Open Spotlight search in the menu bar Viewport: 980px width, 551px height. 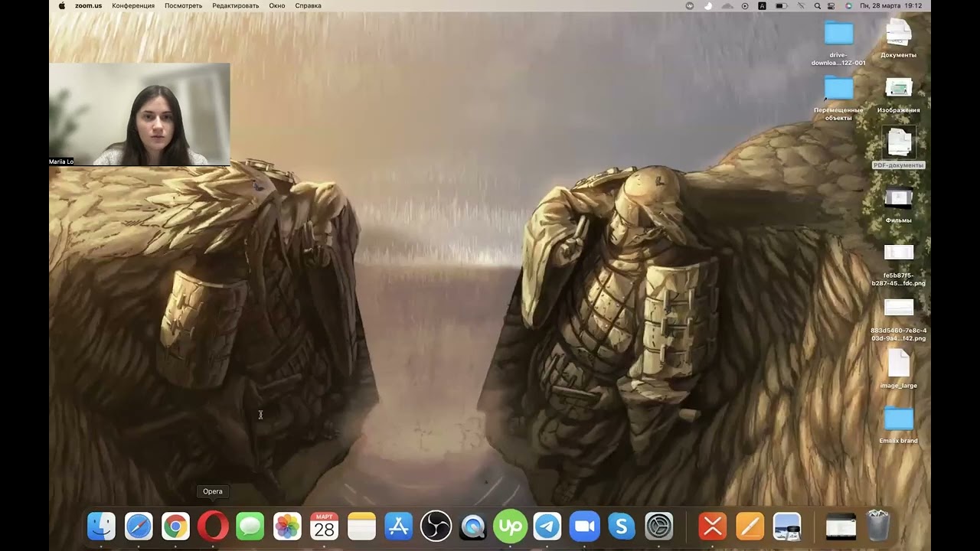[818, 5]
